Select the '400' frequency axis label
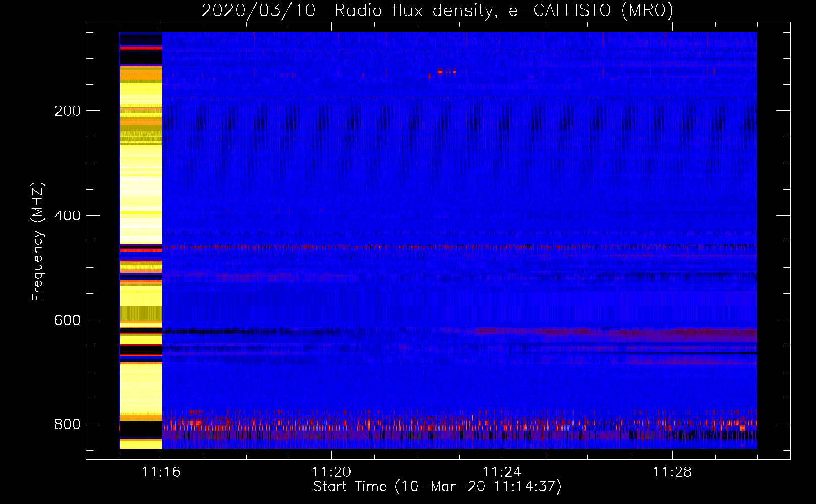Image resolution: width=816 pixels, height=504 pixels. pyautogui.click(x=68, y=216)
